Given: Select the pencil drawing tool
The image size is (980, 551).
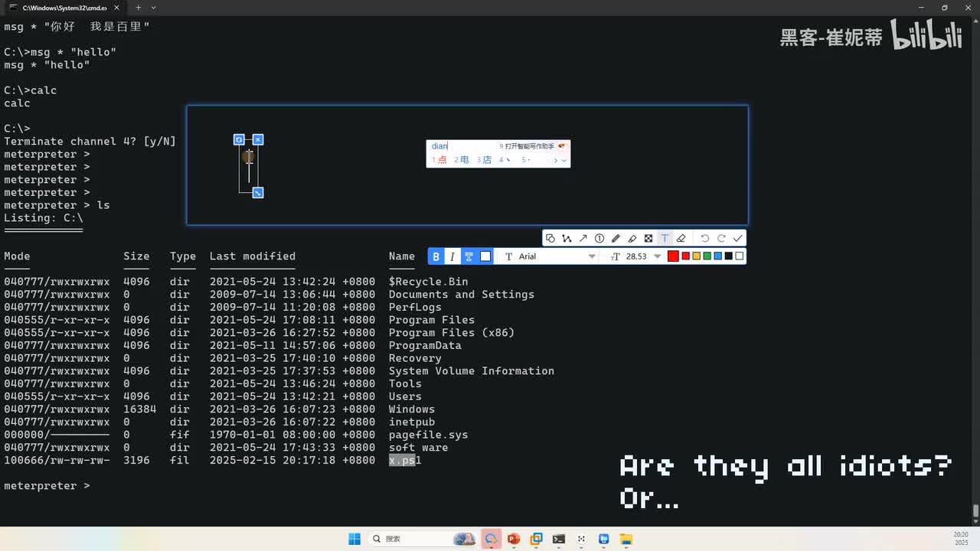Looking at the screenshot, I should tap(616, 239).
